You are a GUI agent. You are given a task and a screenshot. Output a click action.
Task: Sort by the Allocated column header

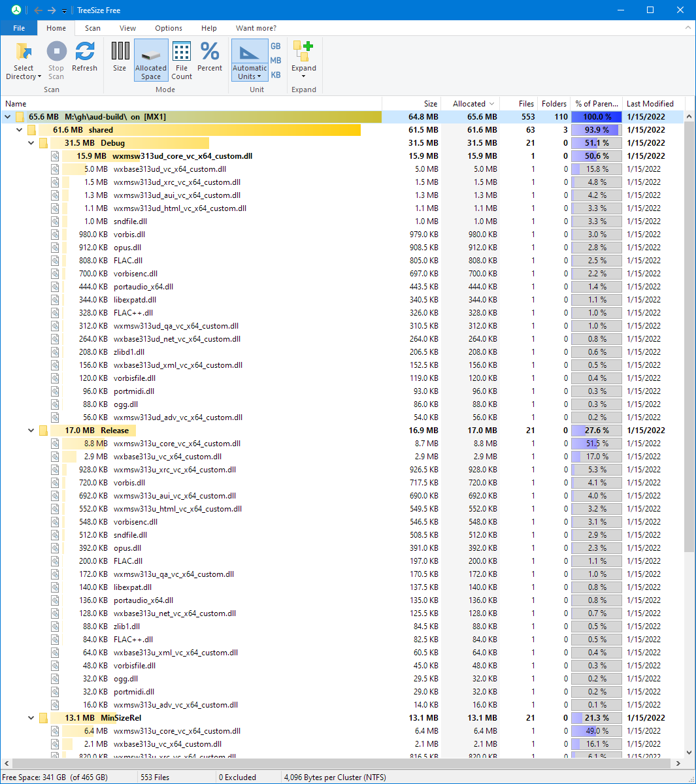[x=471, y=103]
